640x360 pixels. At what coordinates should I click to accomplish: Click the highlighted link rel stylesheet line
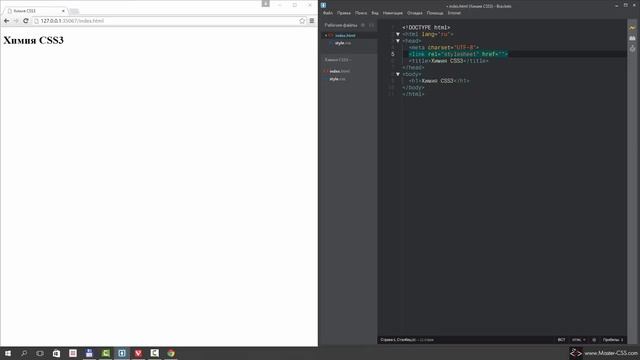coord(458,54)
